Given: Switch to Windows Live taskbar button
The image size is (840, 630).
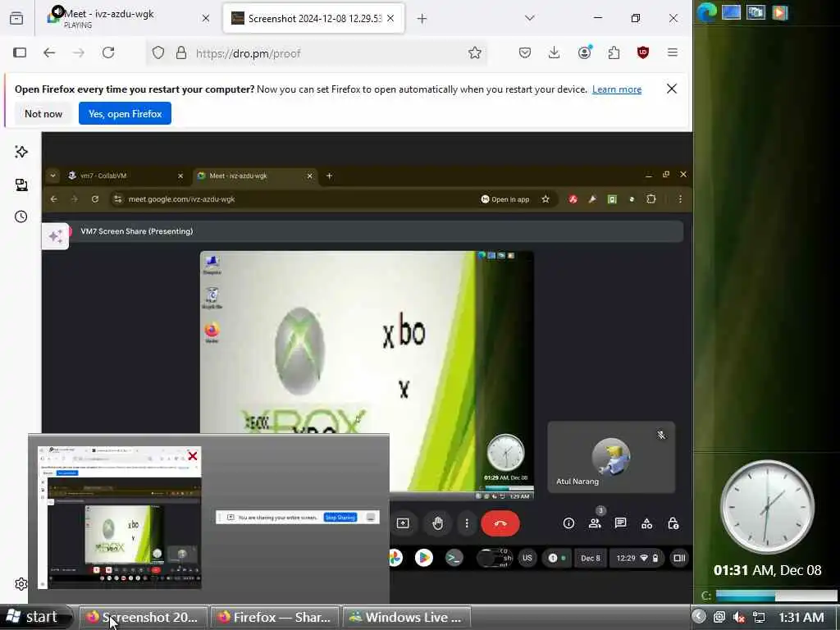Looking at the screenshot, I should pyautogui.click(x=407, y=617).
